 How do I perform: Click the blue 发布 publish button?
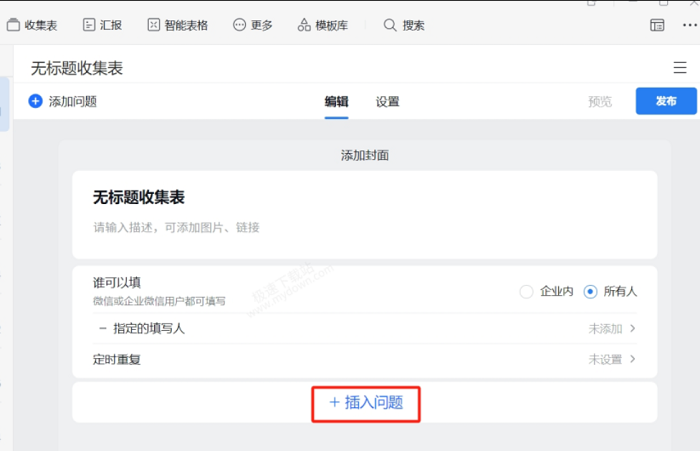[x=666, y=101]
